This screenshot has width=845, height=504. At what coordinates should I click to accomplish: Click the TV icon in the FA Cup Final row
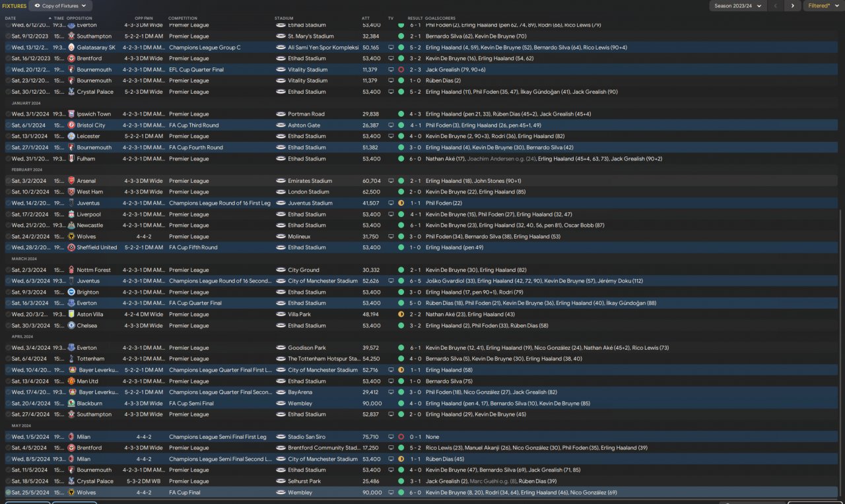pyautogui.click(x=391, y=493)
